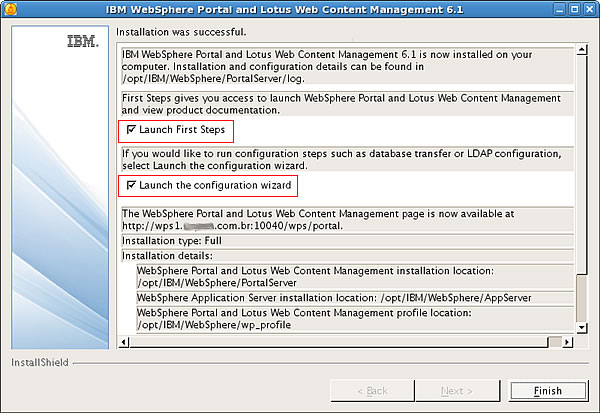Click the disabled Back button
The image size is (600, 413).
click(372, 391)
